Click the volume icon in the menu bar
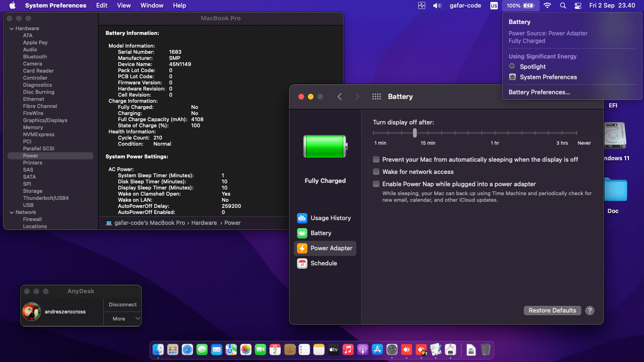 pos(437,6)
